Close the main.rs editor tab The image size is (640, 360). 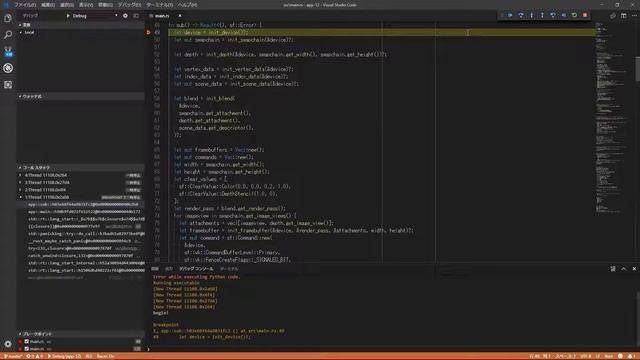coord(180,16)
